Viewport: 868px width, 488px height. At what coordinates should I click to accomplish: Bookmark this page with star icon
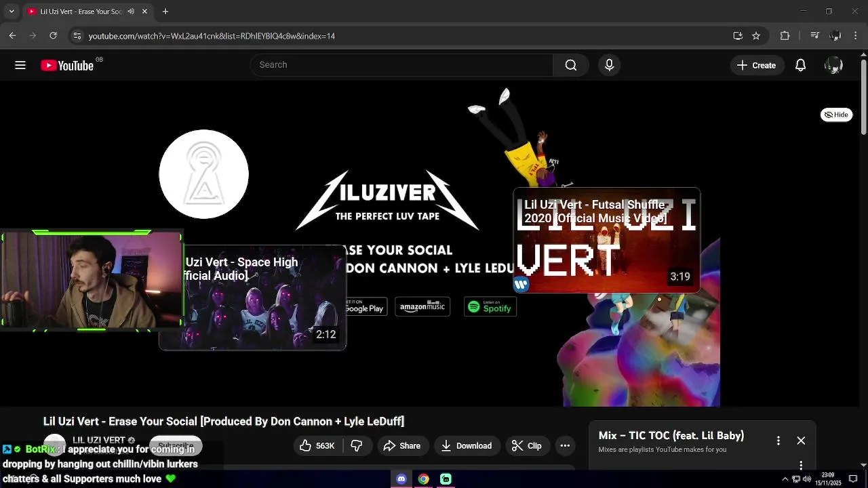756,36
